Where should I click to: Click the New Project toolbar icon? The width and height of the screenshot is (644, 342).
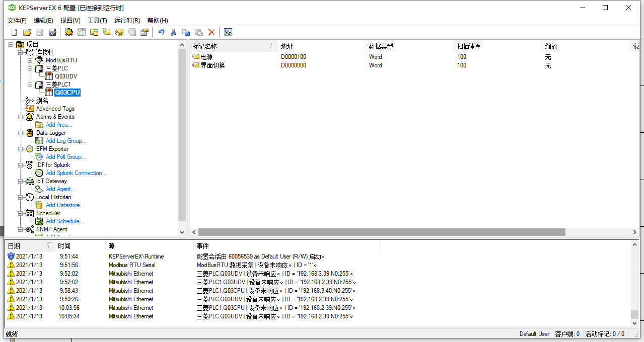(15, 32)
